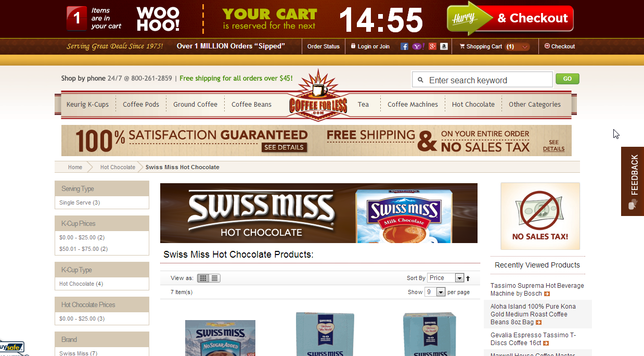Open the Show per page dropdown

(435, 292)
